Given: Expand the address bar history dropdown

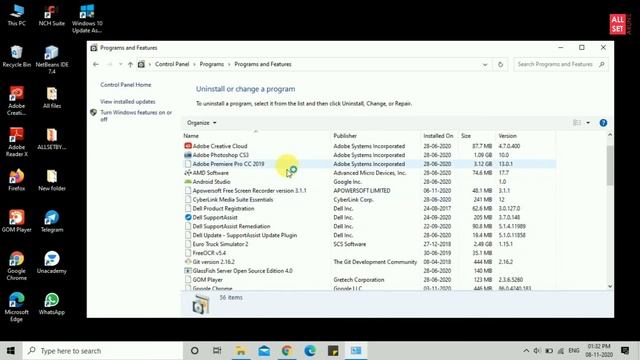Looking at the screenshot, I should click(x=485, y=64).
